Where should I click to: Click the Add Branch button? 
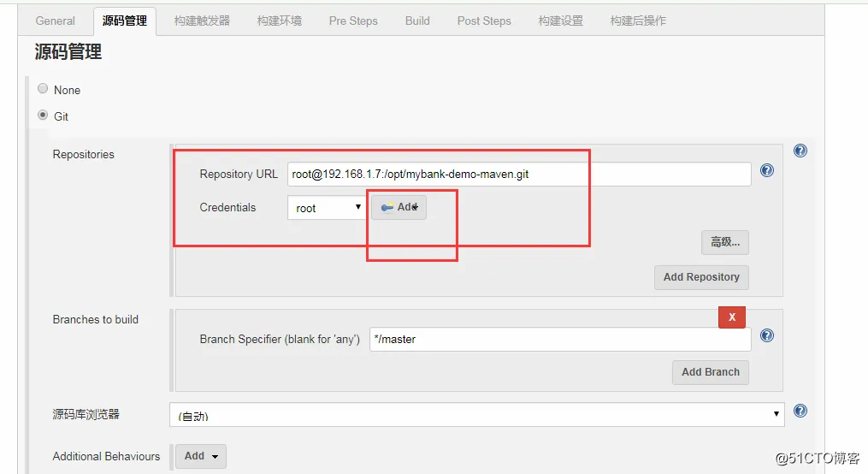pyautogui.click(x=711, y=372)
